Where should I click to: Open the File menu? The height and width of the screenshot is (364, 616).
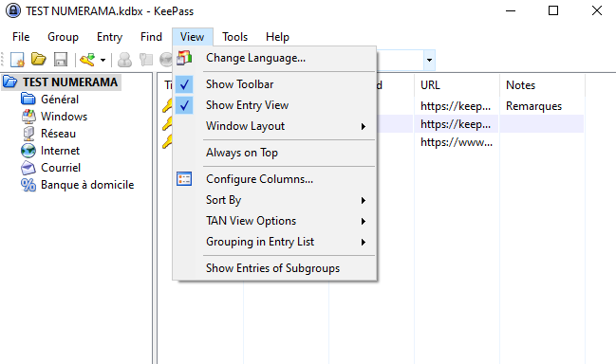(x=21, y=37)
